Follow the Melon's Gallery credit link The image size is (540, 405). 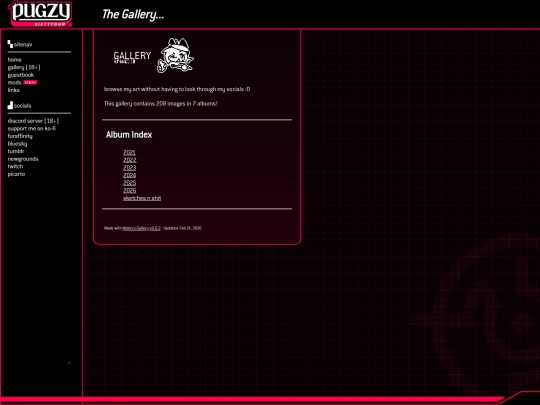click(x=142, y=228)
